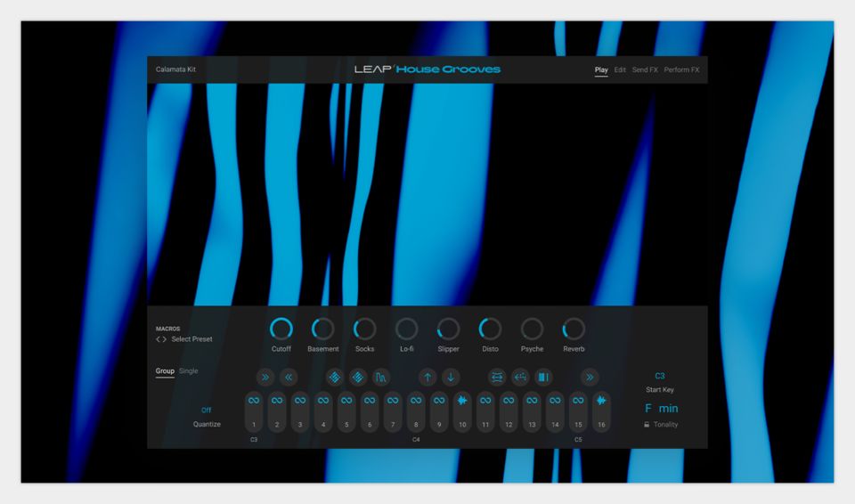Image resolution: width=855 pixels, height=504 pixels.
Task: Click the waveform icon on pad 10
Action: pyautogui.click(x=462, y=402)
